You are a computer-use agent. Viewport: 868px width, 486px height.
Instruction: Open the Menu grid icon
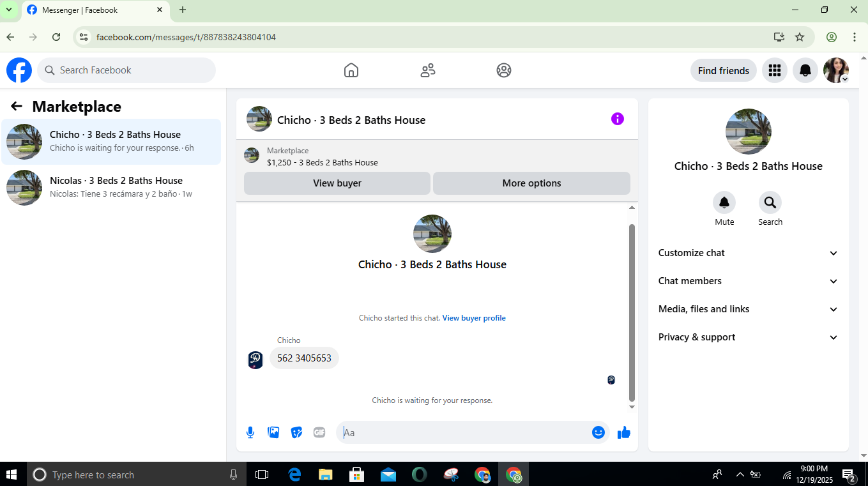click(x=775, y=70)
